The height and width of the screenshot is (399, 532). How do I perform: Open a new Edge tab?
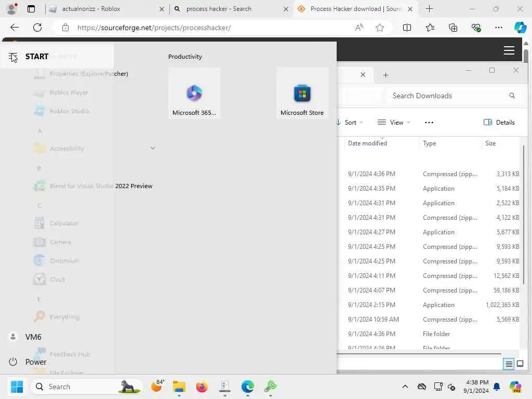point(429,9)
